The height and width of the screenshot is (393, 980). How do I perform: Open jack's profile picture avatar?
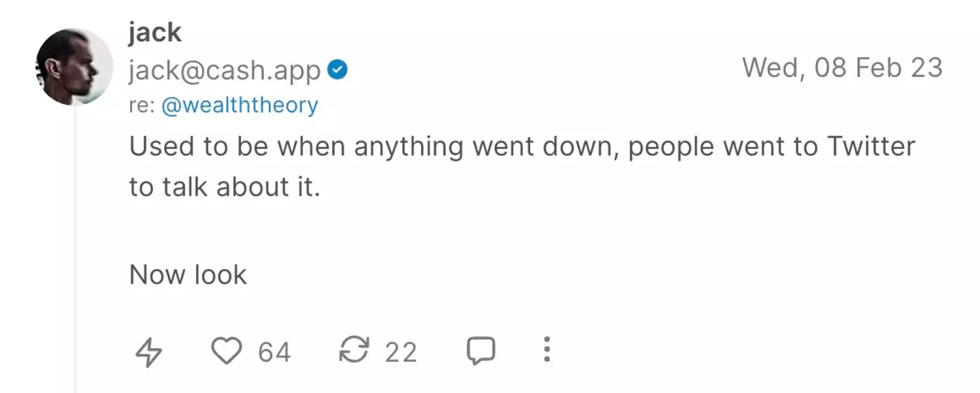(x=74, y=67)
